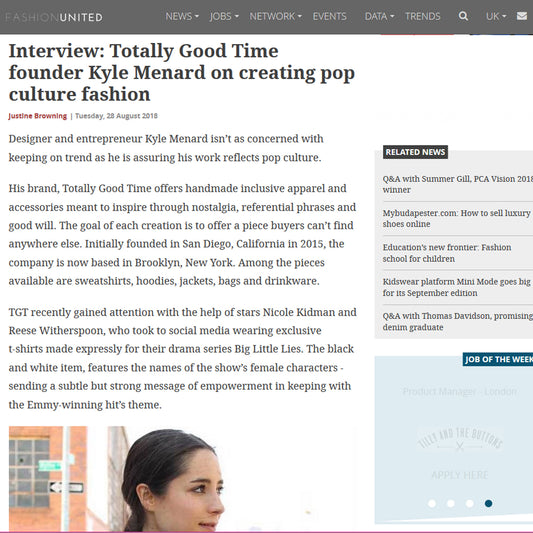Click the Tilly and the Buttons logo
The height and width of the screenshot is (533, 533).
click(460, 440)
